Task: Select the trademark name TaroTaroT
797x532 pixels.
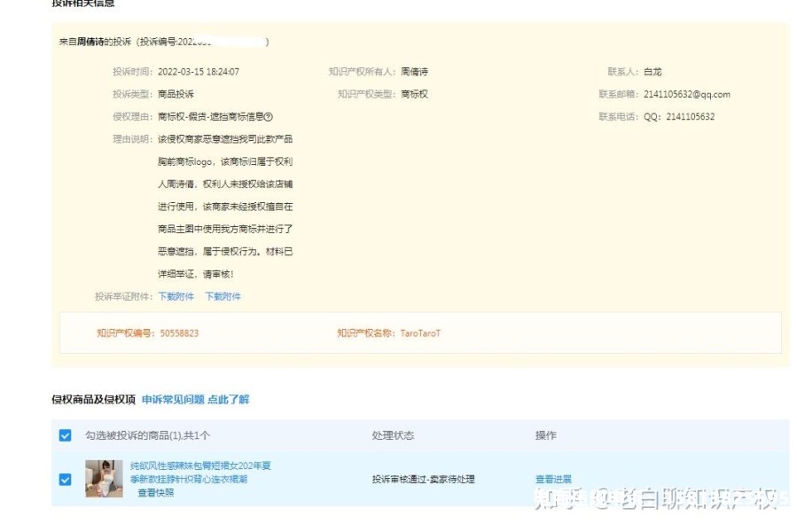Action: coord(420,333)
